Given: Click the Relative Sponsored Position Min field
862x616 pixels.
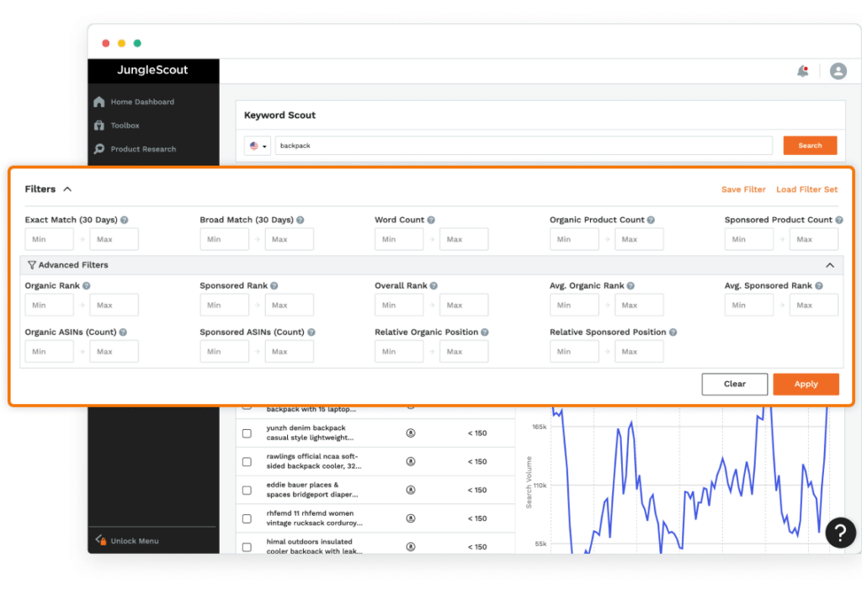Looking at the screenshot, I should coord(574,352).
